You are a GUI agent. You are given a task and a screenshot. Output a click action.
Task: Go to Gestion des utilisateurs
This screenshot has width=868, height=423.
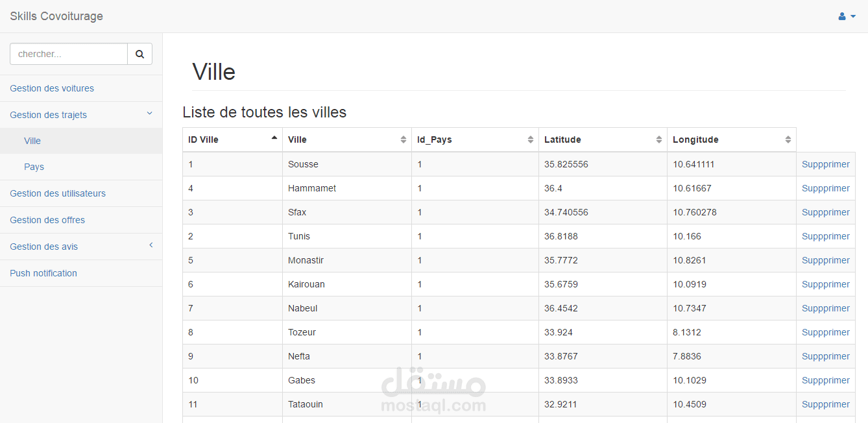click(58, 193)
